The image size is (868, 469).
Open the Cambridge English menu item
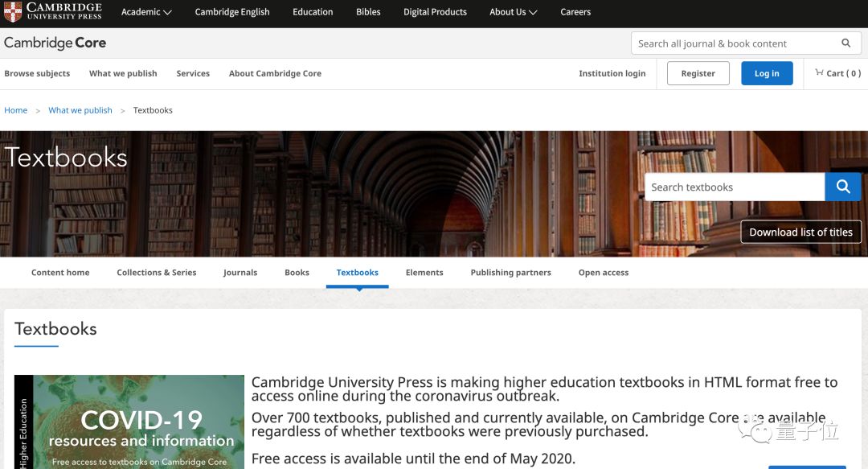(x=232, y=12)
